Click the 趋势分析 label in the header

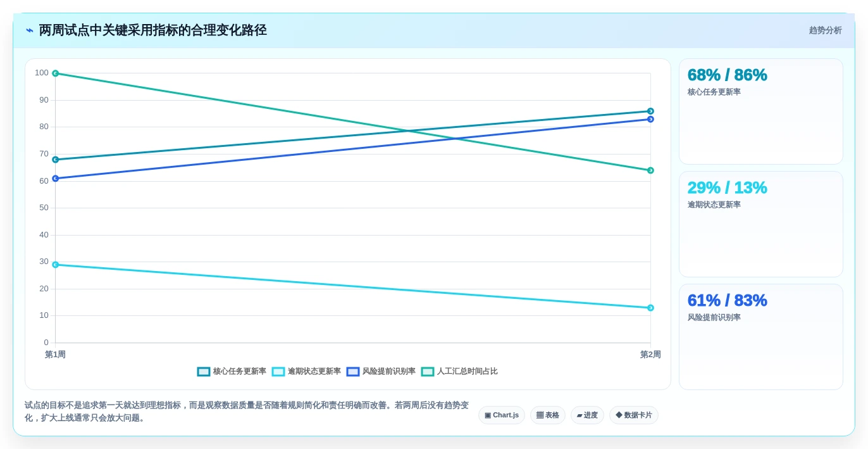[x=825, y=30]
